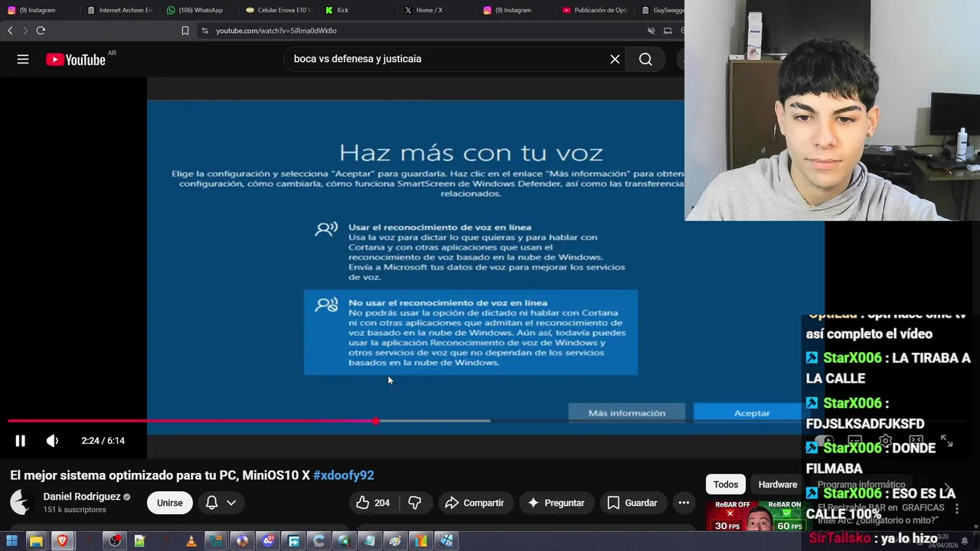Open File Explorer from taskbar
The image size is (980, 551).
pos(36,541)
